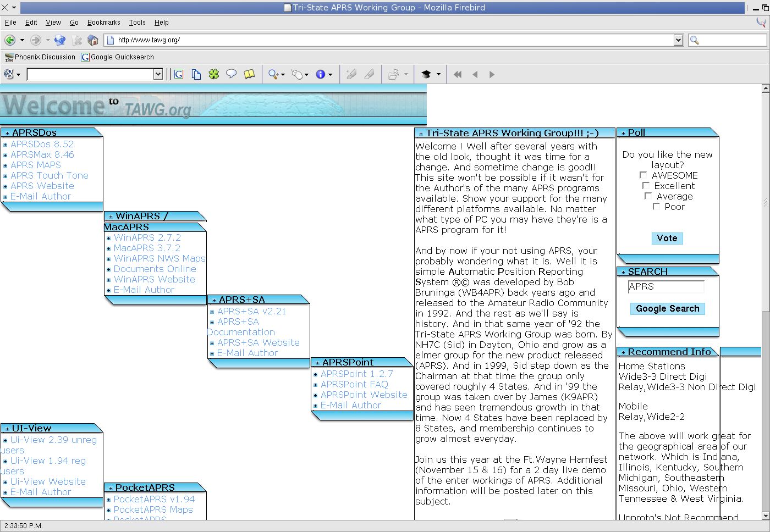Click the Stop loading icon
770x532 pixels.
point(77,40)
